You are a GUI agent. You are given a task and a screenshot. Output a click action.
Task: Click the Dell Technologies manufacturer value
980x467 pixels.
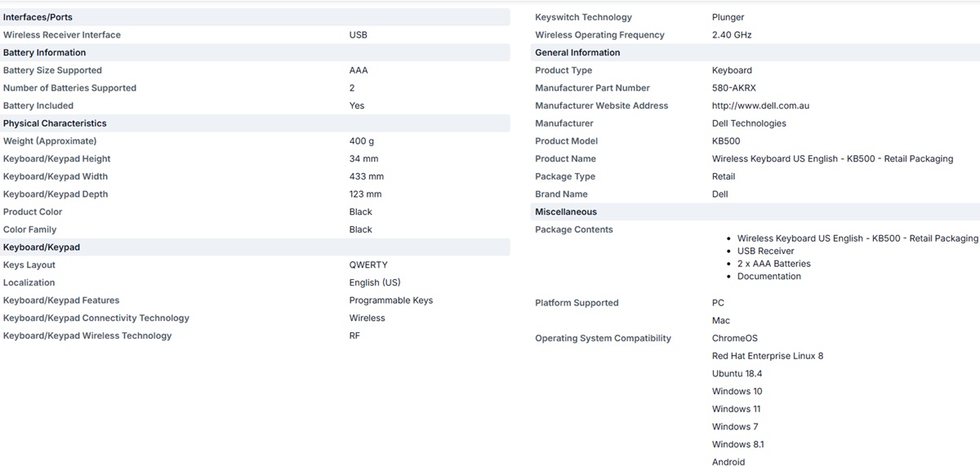click(x=749, y=123)
